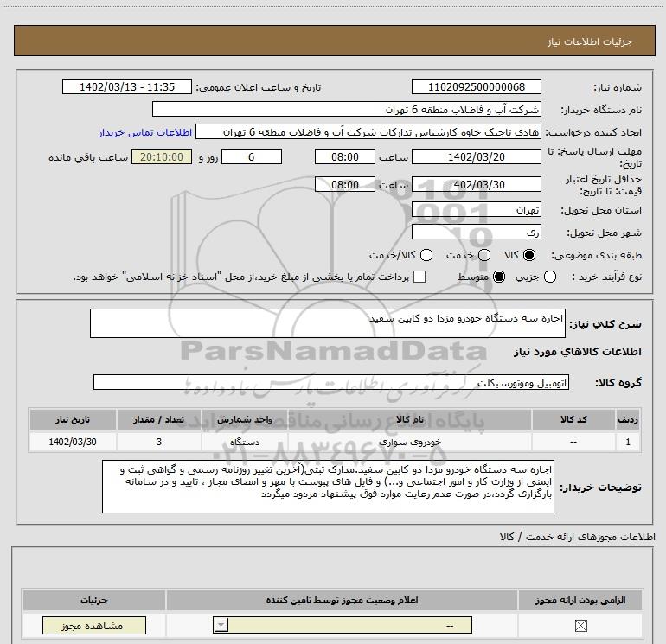This screenshot has width=666, height=644.
Task: Click the شماره نیاز number field
Action: (476, 86)
